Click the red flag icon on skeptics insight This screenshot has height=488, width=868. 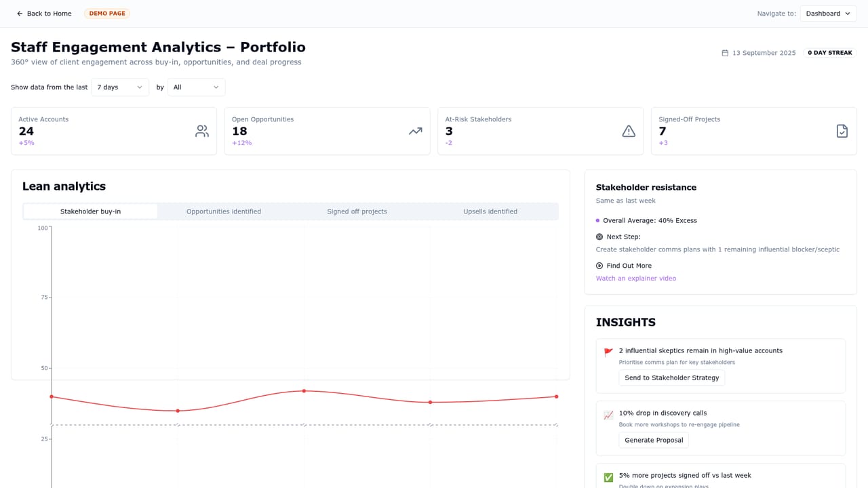tap(608, 352)
